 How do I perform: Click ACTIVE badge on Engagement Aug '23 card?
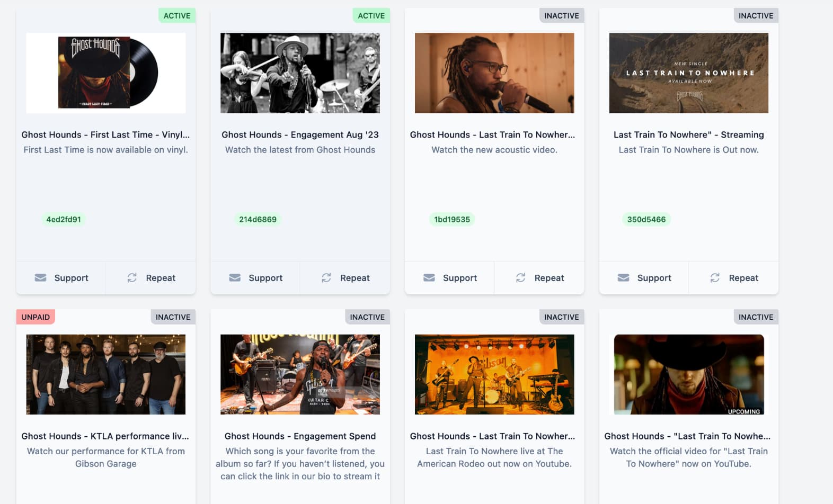coord(371,16)
